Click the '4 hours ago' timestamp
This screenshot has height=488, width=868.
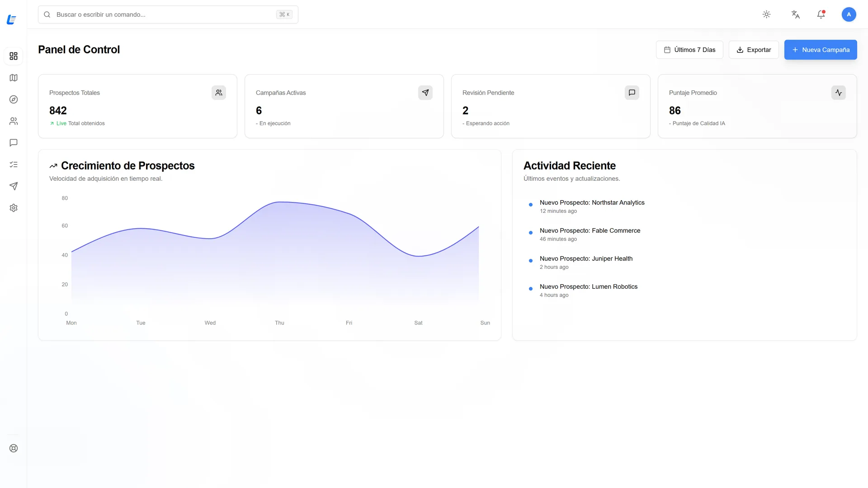[554, 295]
